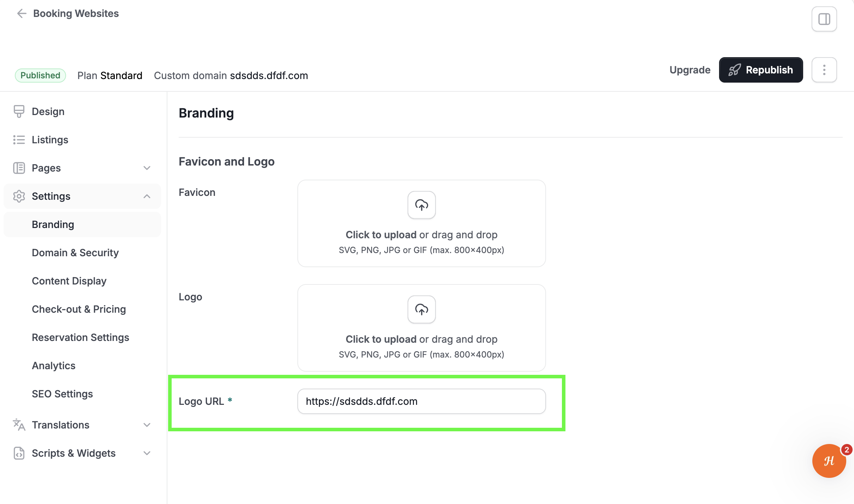Click the Favicon upload cloud icon
The height and width of the screenshot is (504, 854).
421,205
